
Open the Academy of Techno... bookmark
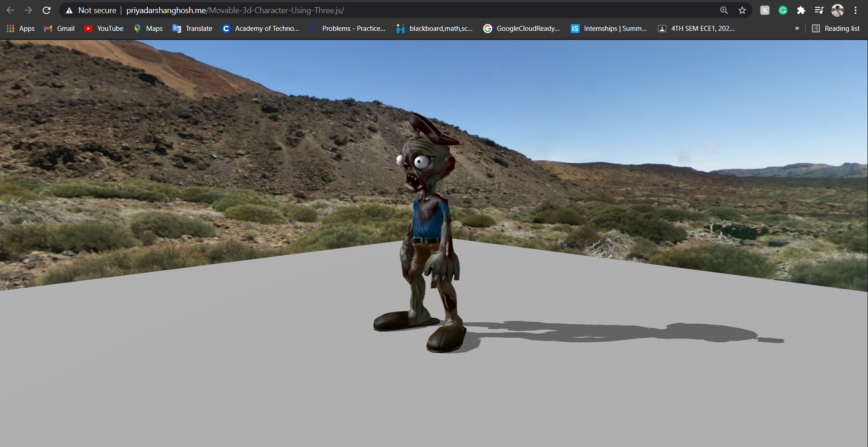pos(261,28)
